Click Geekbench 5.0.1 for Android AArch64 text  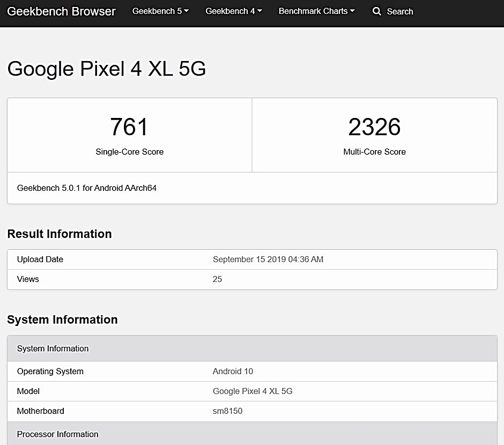pos(87,188)
